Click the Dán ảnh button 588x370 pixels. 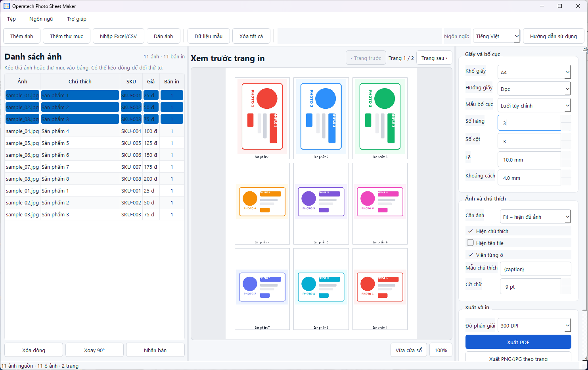163,36
